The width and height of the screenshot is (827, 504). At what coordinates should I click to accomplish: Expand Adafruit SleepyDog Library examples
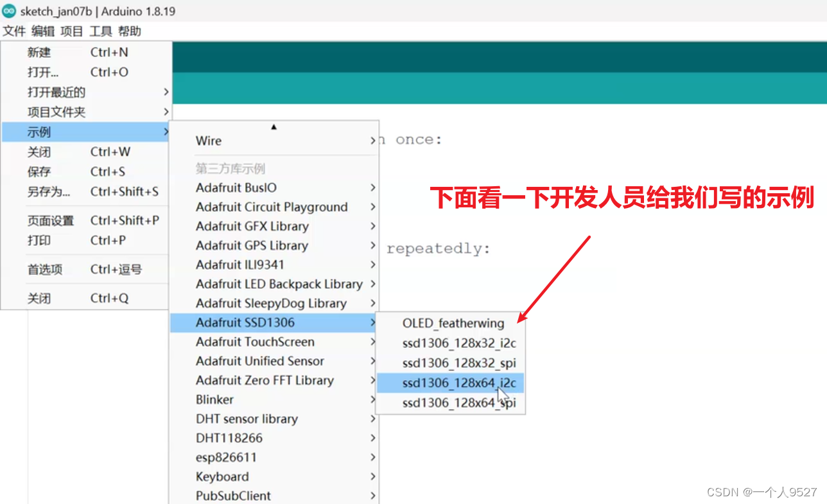[x=274, y=304]
